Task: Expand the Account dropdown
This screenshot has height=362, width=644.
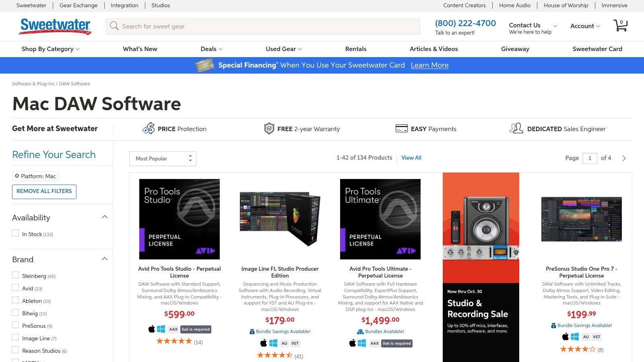Action: 584,26
